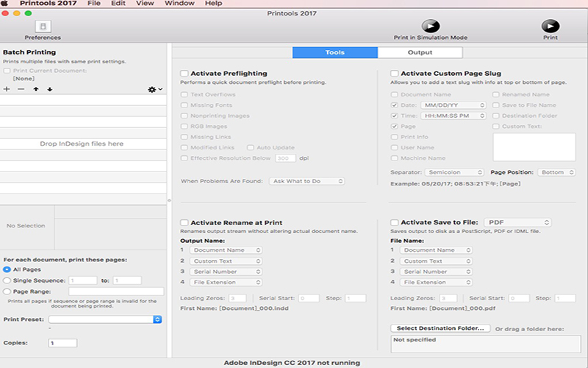The height and width of the screenshot is (368, 588).
Task: Move file up with the up arrow
Action: click(x=35, y=89)
